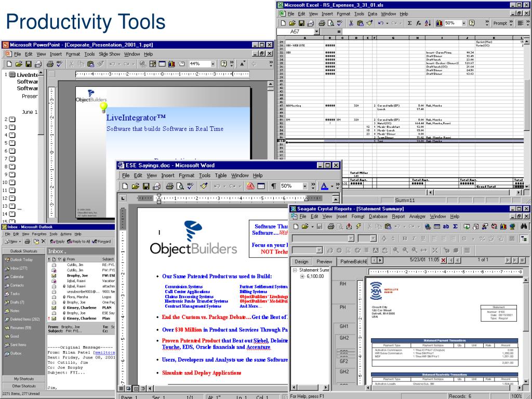Open New button dropdown arrow in Outlook
This screenshot has height=399, width=532.
(20, 242)
